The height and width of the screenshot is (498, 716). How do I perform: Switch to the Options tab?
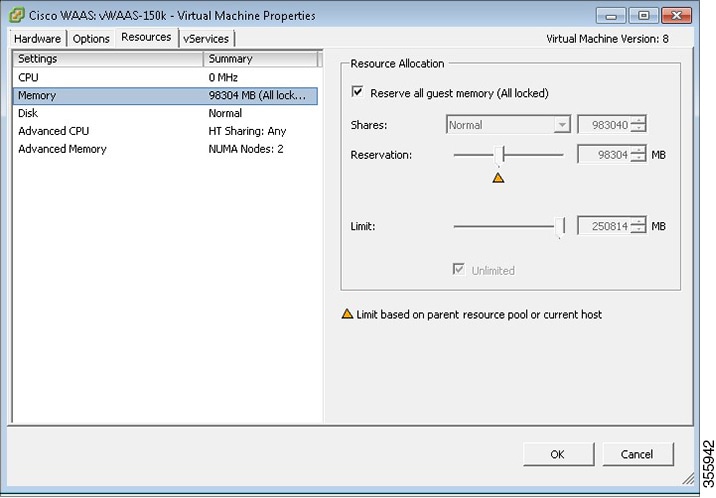(91, 39)
